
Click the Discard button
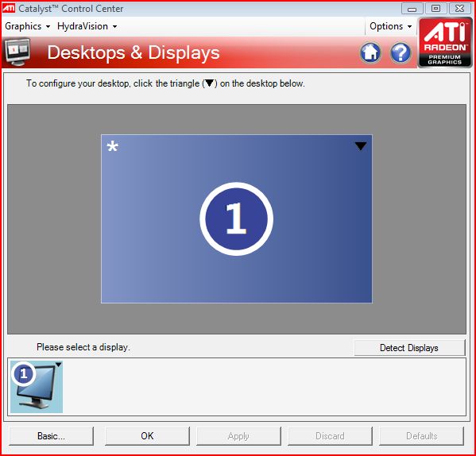click(x=330, y=436)
